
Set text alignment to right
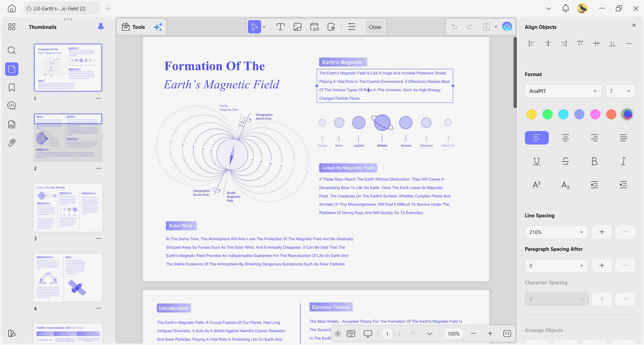point(594,138)
